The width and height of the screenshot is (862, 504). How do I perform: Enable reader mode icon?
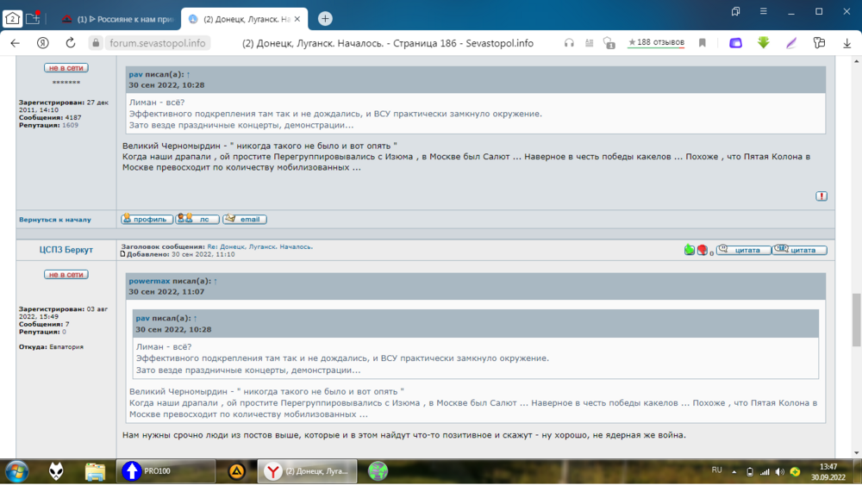point(590,43)
